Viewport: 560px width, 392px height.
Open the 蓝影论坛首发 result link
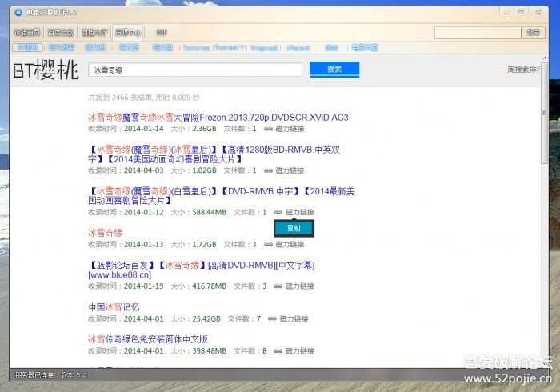click(x=202, y=270)
